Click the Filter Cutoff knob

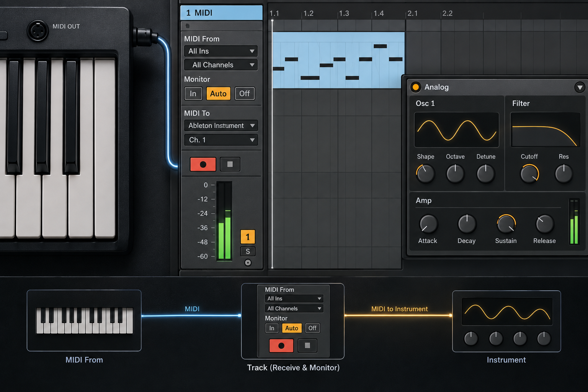(529, 174)
